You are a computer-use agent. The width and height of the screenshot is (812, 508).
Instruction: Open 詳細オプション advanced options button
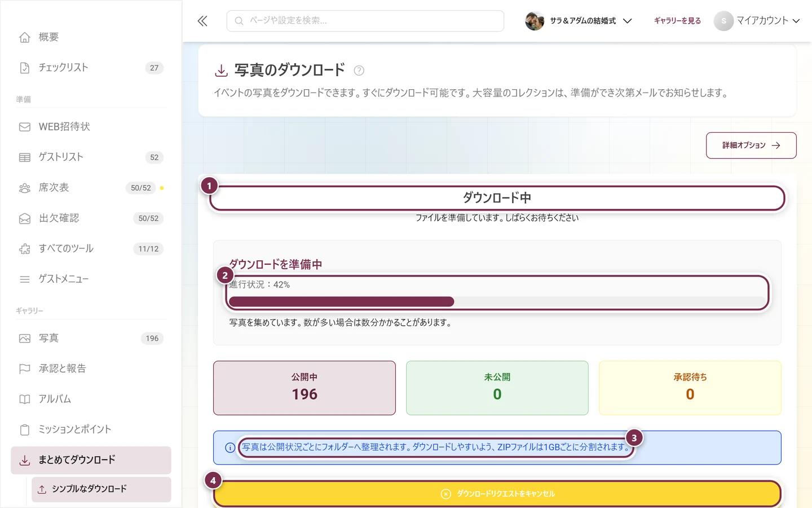tap(751, 146)
